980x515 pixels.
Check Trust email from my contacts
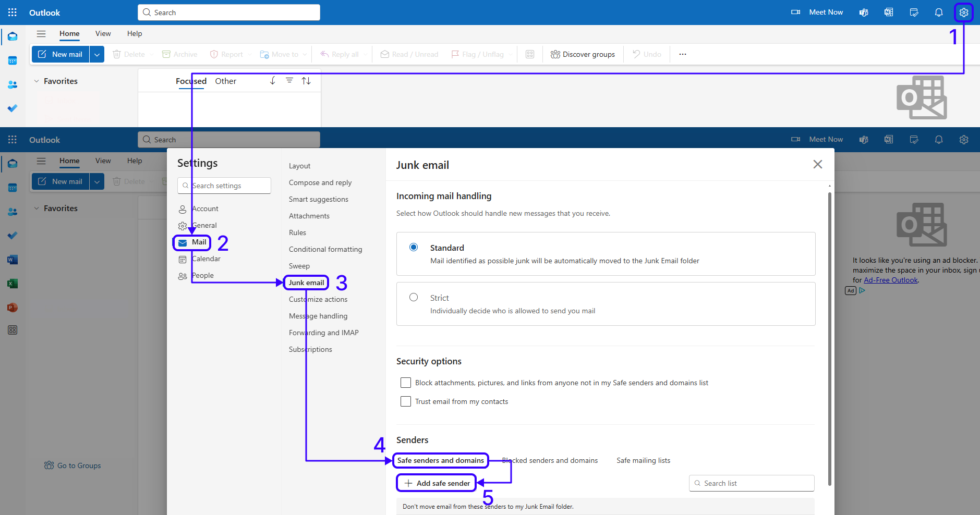(406, 401)
